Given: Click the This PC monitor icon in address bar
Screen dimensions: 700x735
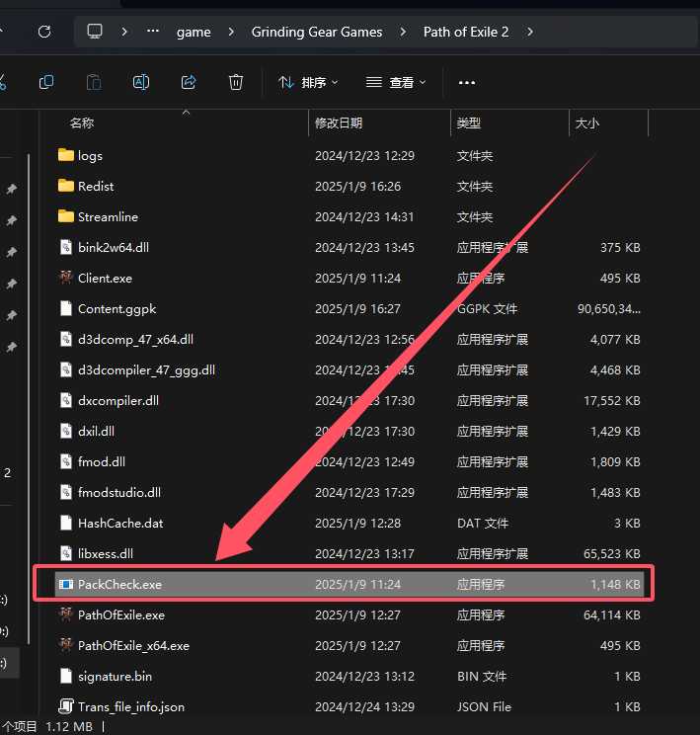Looking at the screenshot, I should tap(95, 32).
